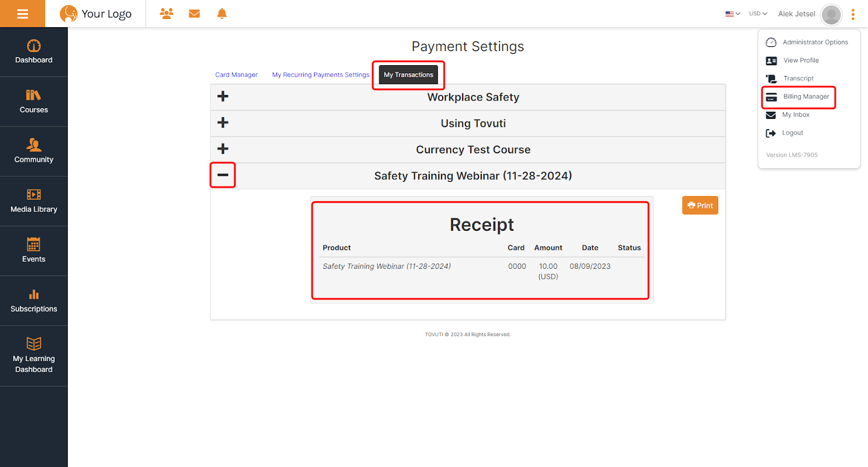Print the receipt
Screen dimensions: 868x467
700,205
